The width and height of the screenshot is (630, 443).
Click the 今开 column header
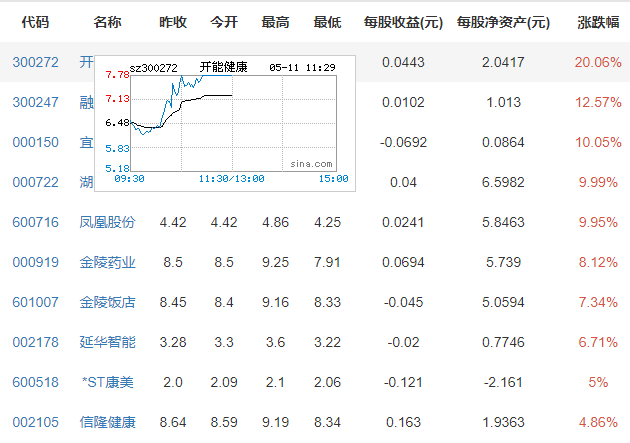(x=224, y=22)
